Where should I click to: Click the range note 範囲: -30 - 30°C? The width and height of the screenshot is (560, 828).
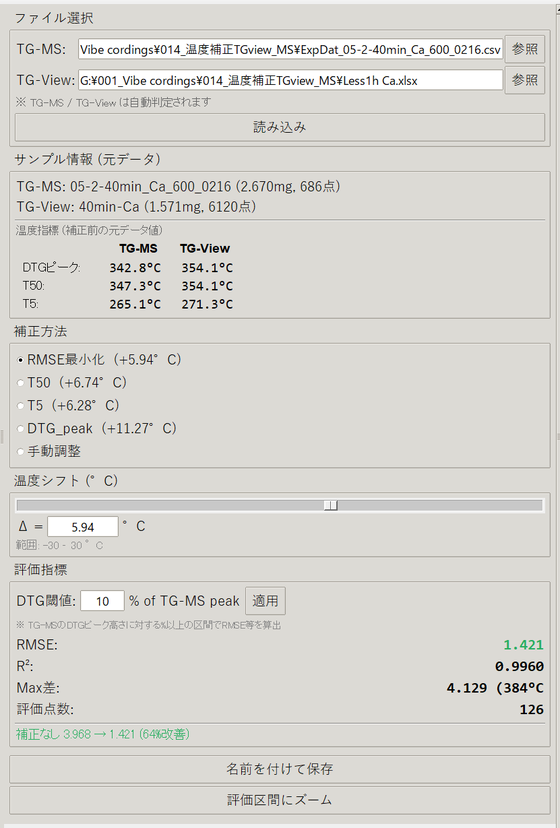pyautogui.click(x=59, y=545)
